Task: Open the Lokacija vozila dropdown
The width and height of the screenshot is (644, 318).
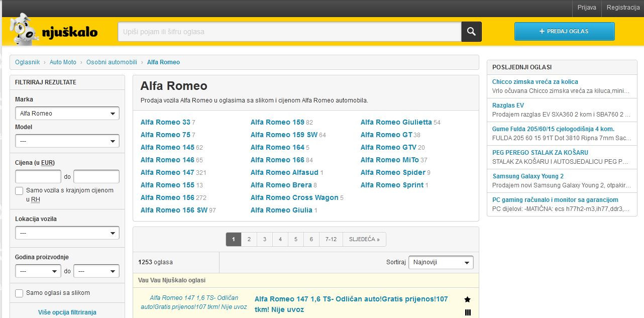Action: click(67, 233)
